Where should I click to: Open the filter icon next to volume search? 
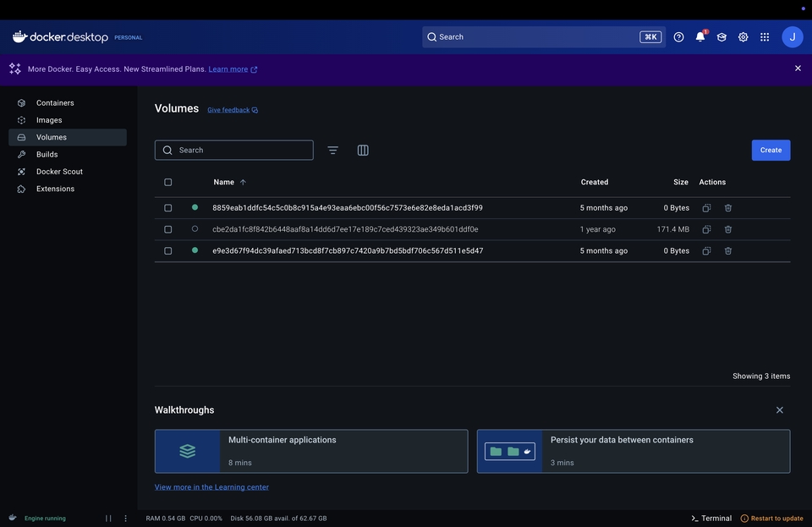pos(333,150)
